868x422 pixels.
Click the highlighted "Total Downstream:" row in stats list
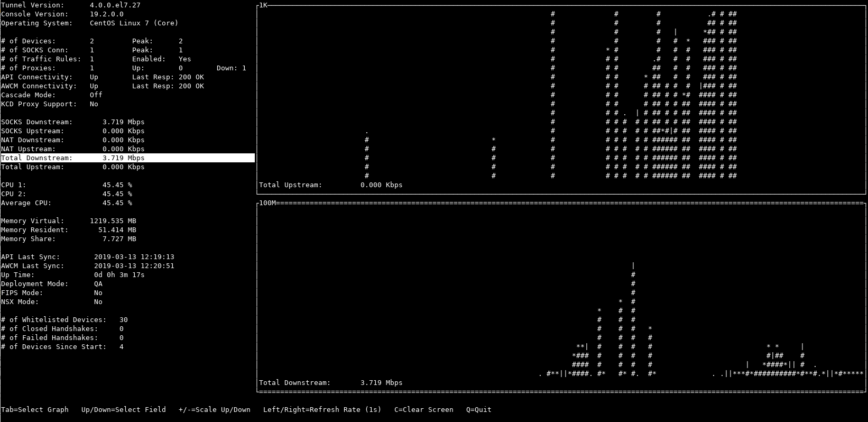pos(127,158)
